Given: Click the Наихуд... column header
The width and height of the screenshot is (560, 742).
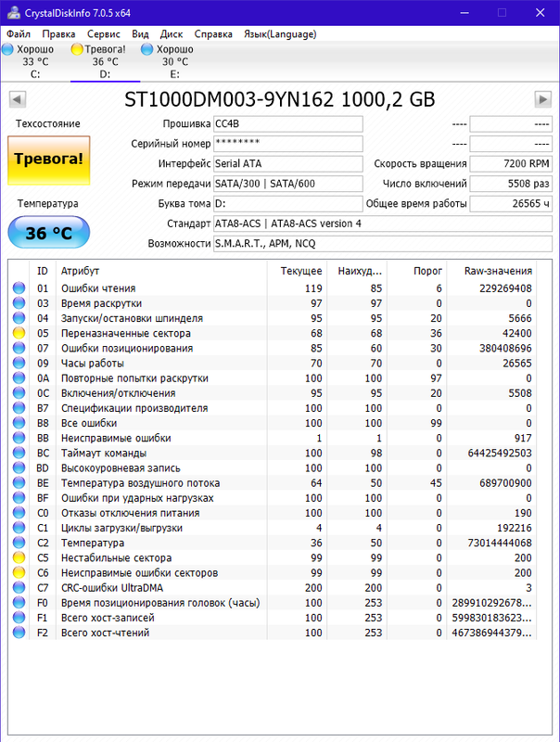Looking at the screenshot, I should click(x=357, y=271).
